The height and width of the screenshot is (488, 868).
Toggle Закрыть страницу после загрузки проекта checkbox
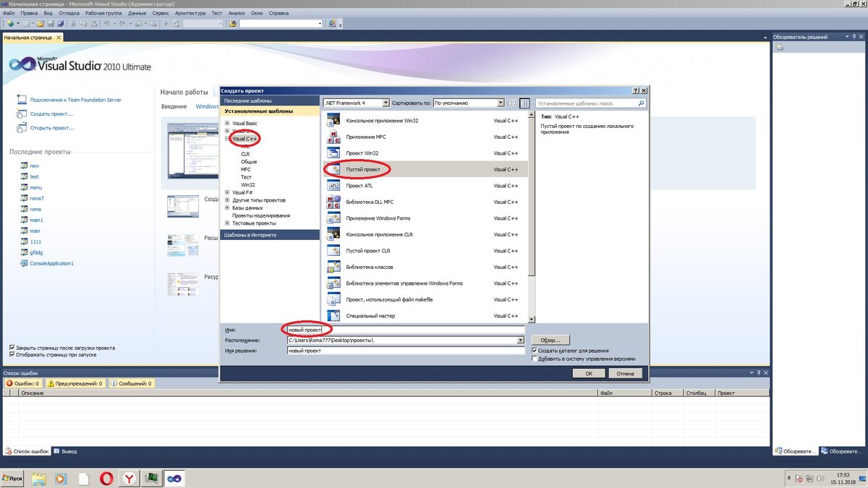(12, 348)
